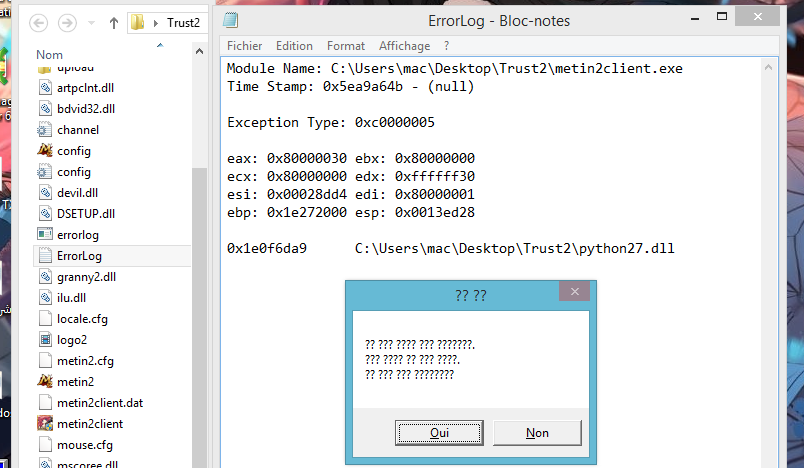The image size is (804, 468).
Task: Maximize the ErrorLog Bloc-notes window
Action: [x=721, y=17]
